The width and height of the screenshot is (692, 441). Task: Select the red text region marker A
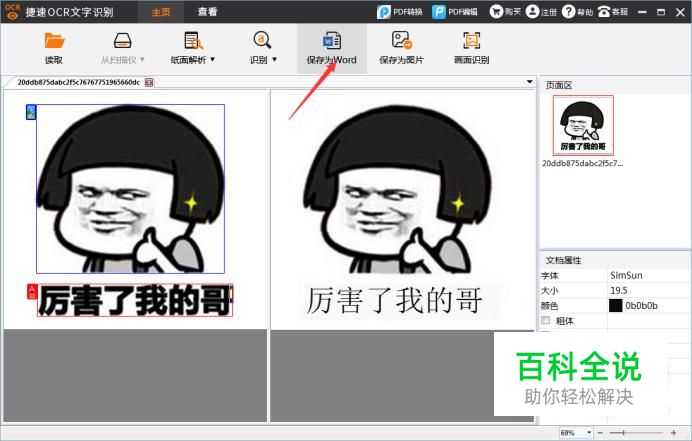32,291
